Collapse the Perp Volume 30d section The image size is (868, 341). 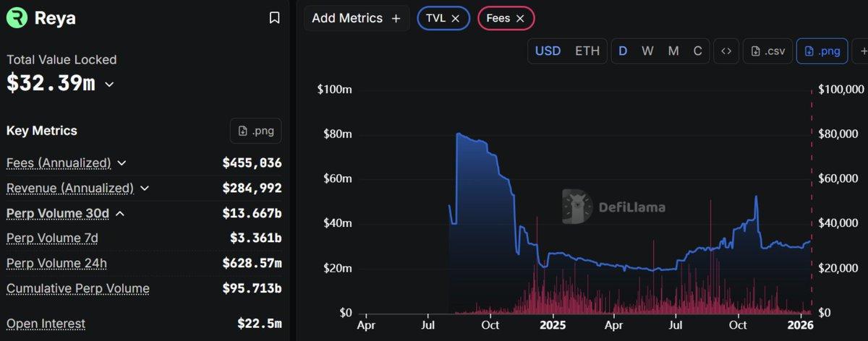(120, 214)
